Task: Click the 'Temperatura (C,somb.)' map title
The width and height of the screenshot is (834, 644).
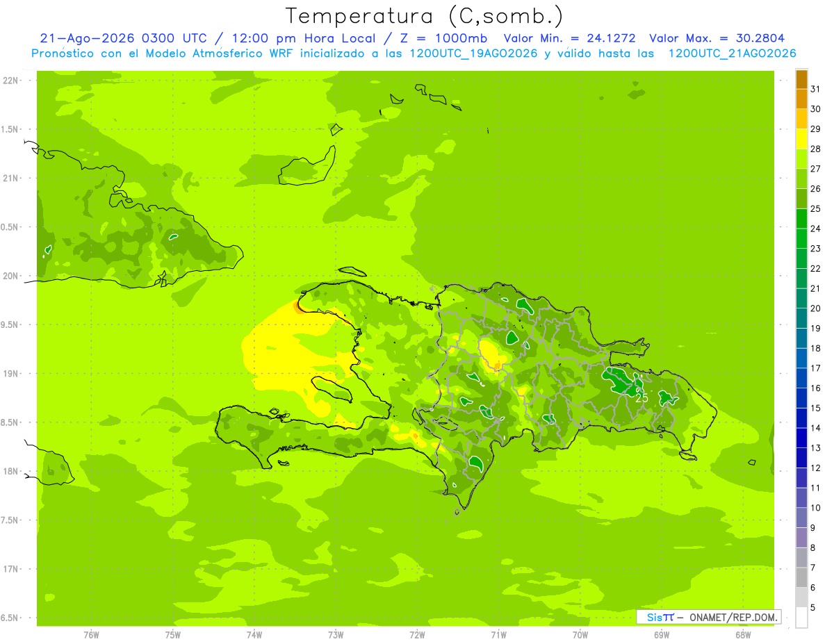Action: pyautogui.click(x=424, y=16)
